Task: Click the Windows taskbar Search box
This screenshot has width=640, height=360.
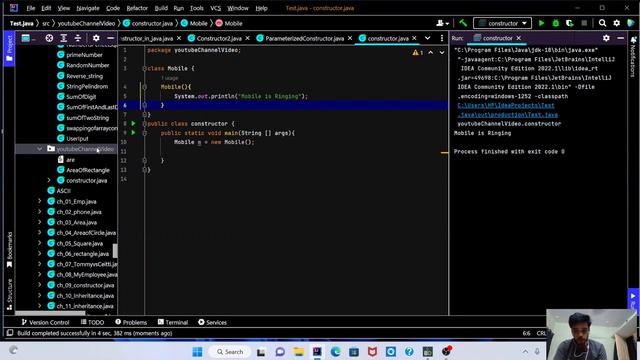Action: point(229,351)
